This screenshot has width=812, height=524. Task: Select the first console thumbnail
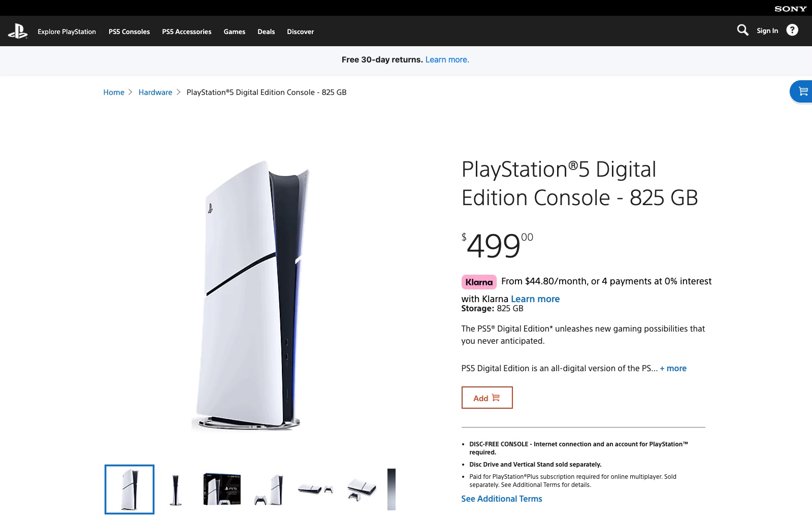click(x=129, y=489)
